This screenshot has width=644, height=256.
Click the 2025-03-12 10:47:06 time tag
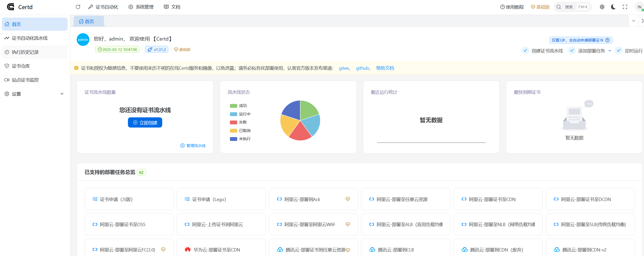118,49
